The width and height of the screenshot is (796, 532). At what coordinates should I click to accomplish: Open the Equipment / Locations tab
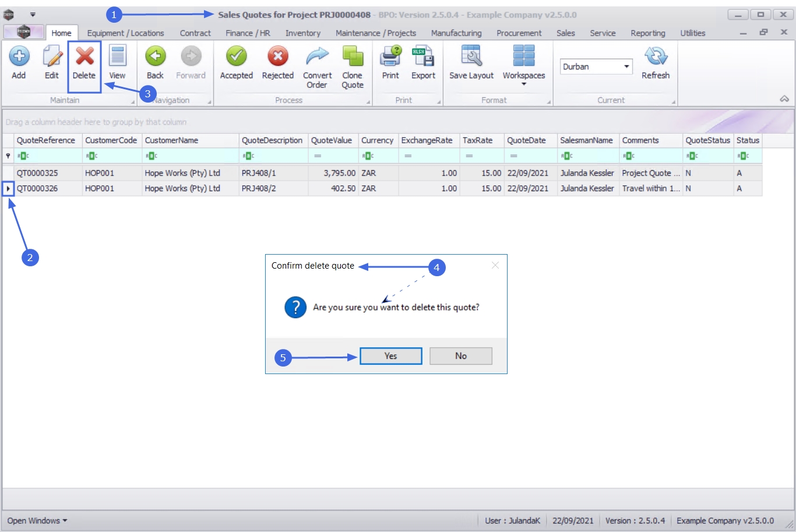coord(125,33)
